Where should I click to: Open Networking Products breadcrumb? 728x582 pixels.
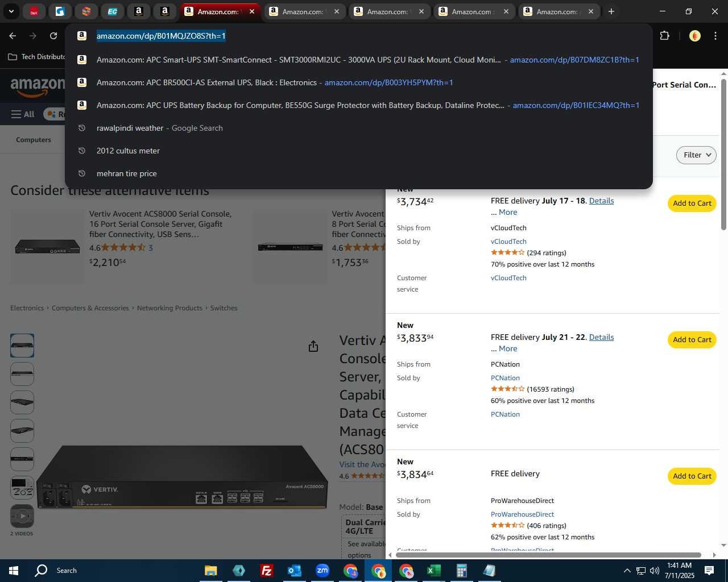[169, 308]
